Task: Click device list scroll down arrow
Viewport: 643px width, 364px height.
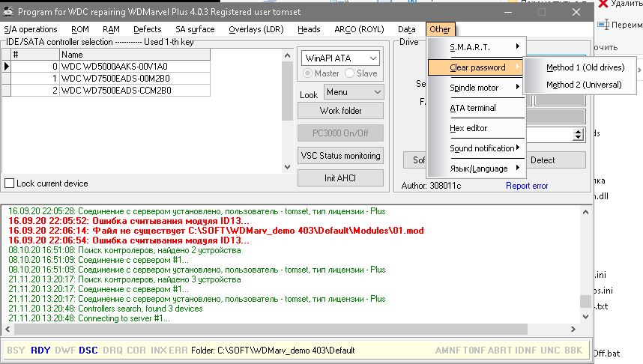Action: tap(287, 167)
